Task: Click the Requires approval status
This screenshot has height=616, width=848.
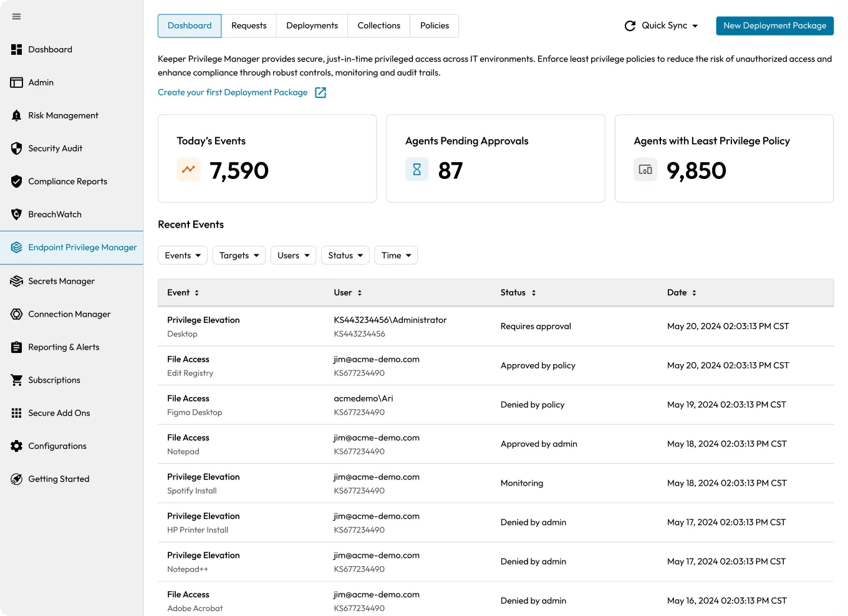Action: tap(536, 326)
